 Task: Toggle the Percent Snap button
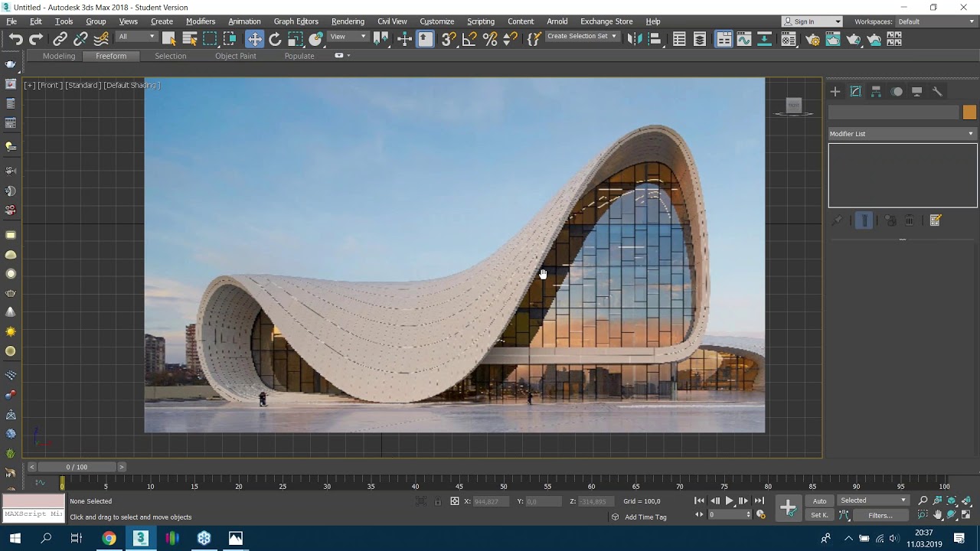pyautogui.click(x=490, y=39)
